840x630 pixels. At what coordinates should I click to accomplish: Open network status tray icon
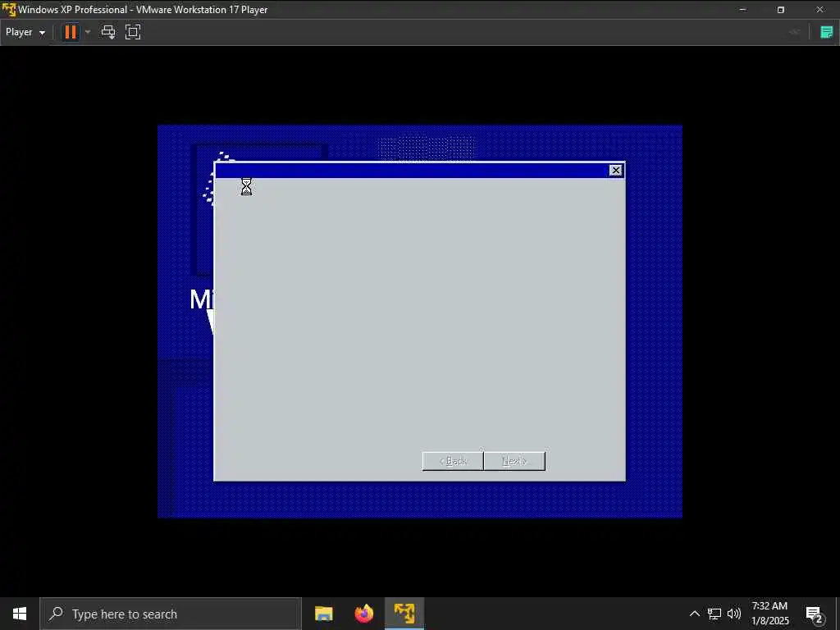(714, 614)
